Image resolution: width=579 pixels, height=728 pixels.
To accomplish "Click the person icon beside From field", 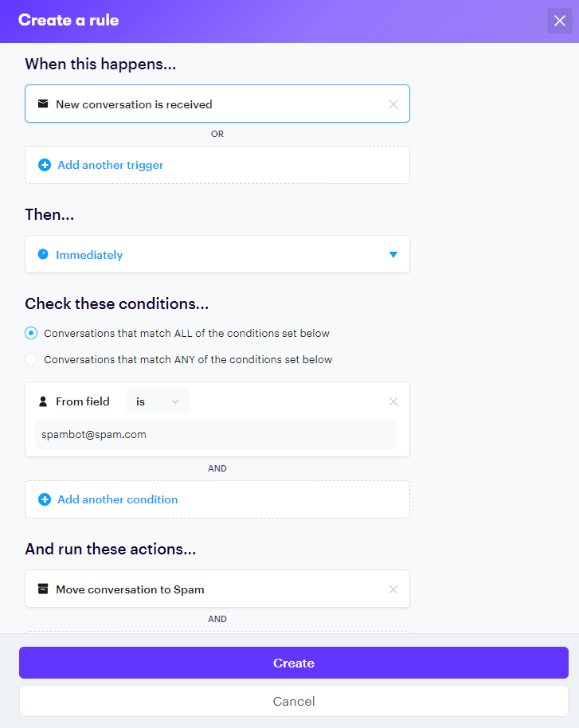I will coord(43,402).
